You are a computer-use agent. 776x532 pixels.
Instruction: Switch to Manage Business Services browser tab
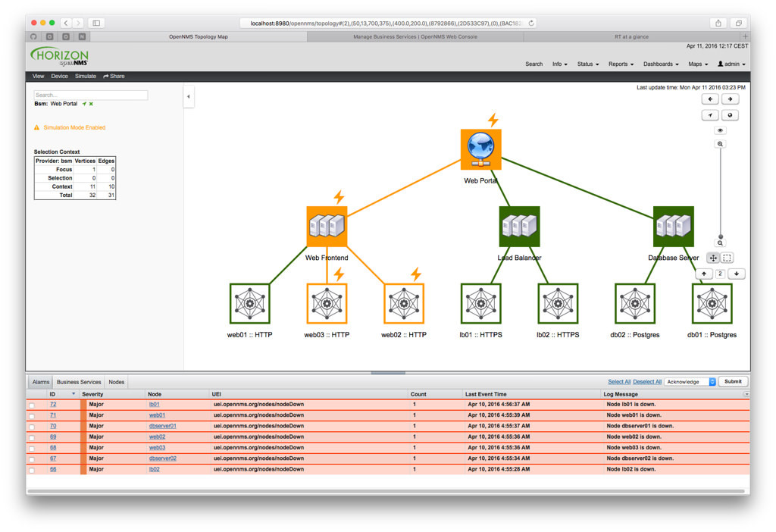click(415, 36)
